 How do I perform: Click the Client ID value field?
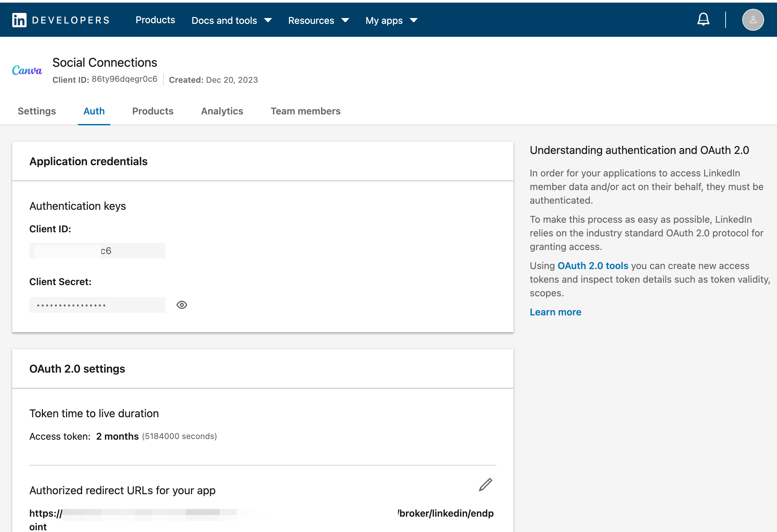tap(97, 251)
